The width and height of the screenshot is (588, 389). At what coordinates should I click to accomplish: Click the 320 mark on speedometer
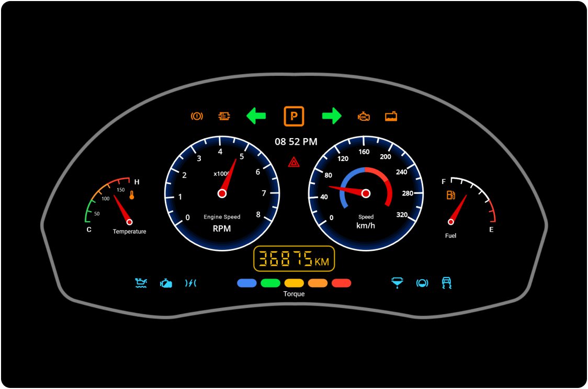[402, 215]
